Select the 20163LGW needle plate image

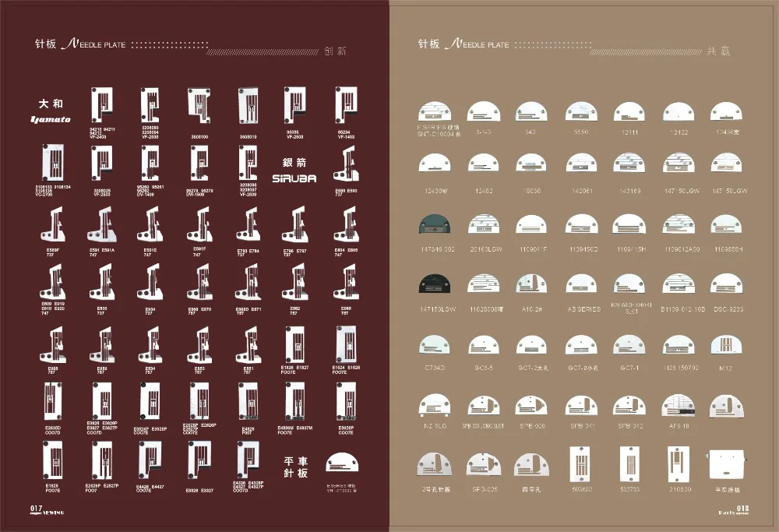[x=484, y=224]
